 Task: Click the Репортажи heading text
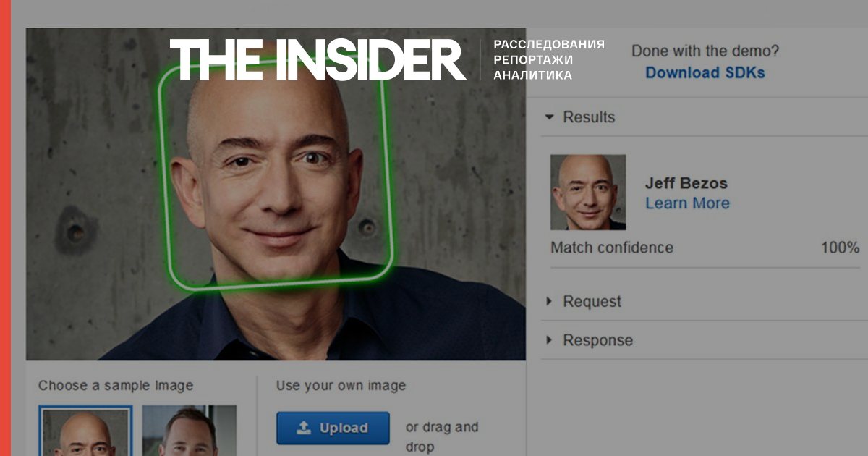tap(533, 59)
